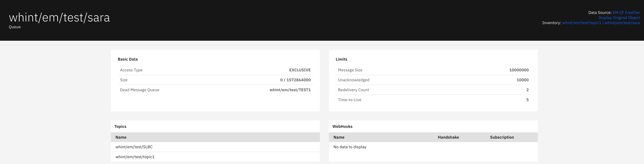Click the No data to display message
This screenshot has height=164, width=644.
(350, 147)
